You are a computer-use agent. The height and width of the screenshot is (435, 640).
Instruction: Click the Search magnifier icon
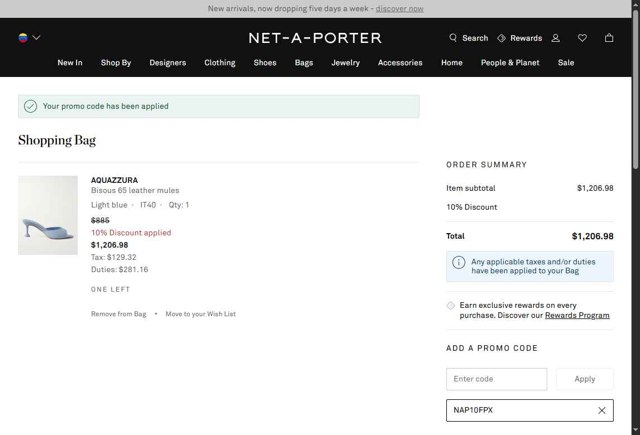[x=453, y=38]
